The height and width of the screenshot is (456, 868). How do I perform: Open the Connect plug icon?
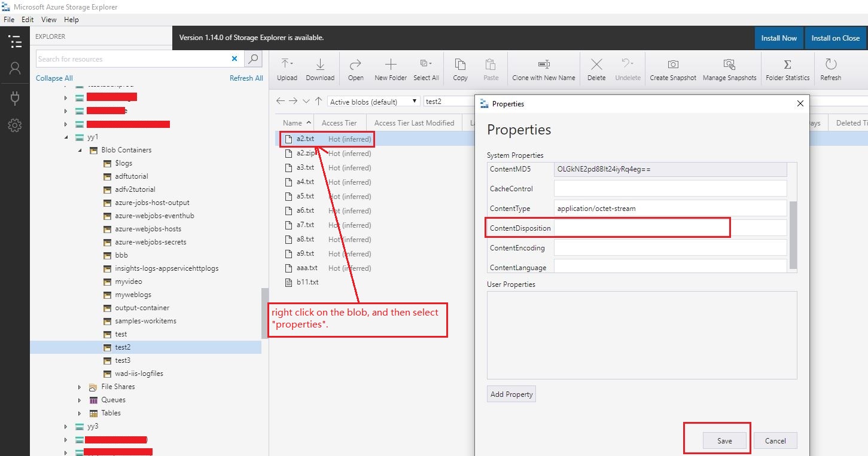15,97
